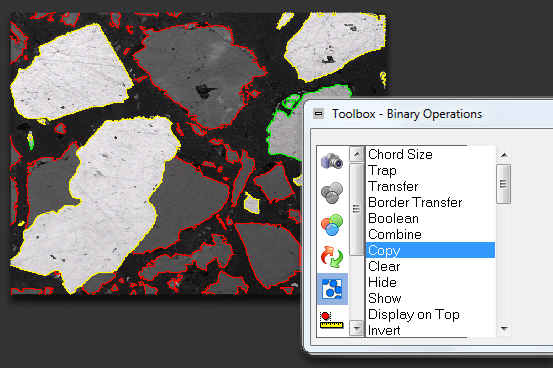Open the colored circles thresholding icon

[x=332, y=225]
